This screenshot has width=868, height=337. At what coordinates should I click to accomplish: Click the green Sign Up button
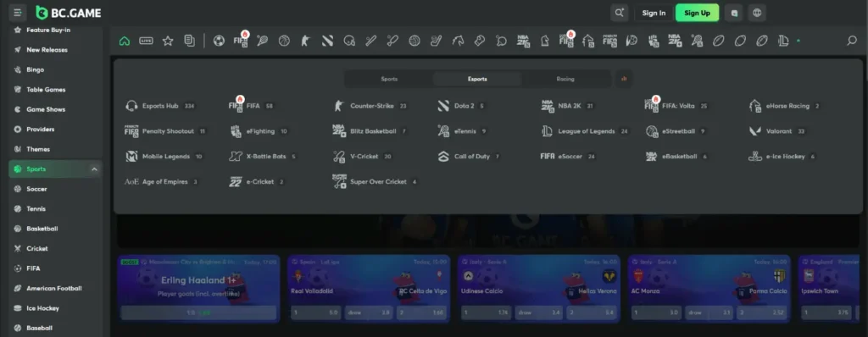(697, 13)
